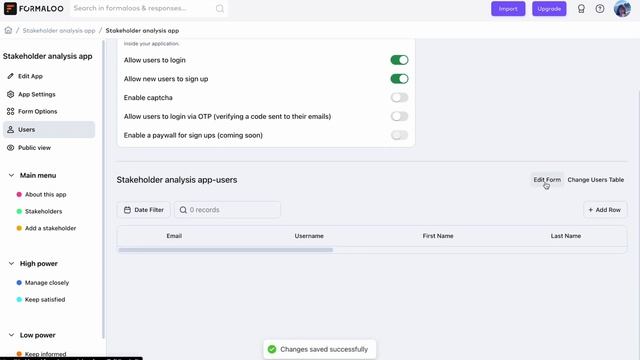Open Manage closely menu item

coord(47,282)
